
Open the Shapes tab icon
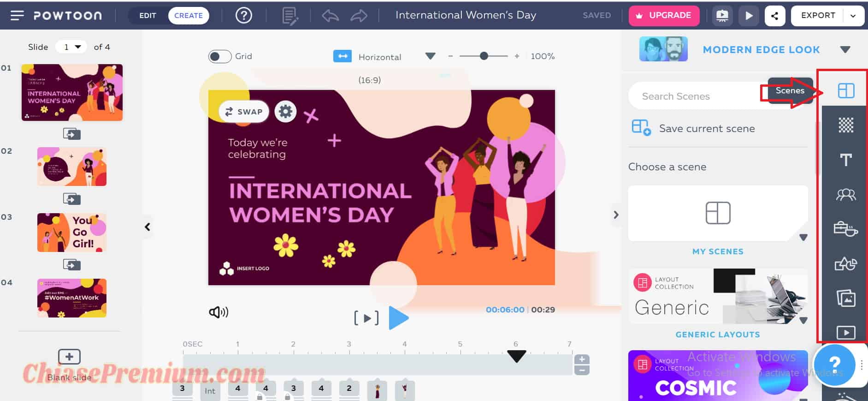click(846, 263)
